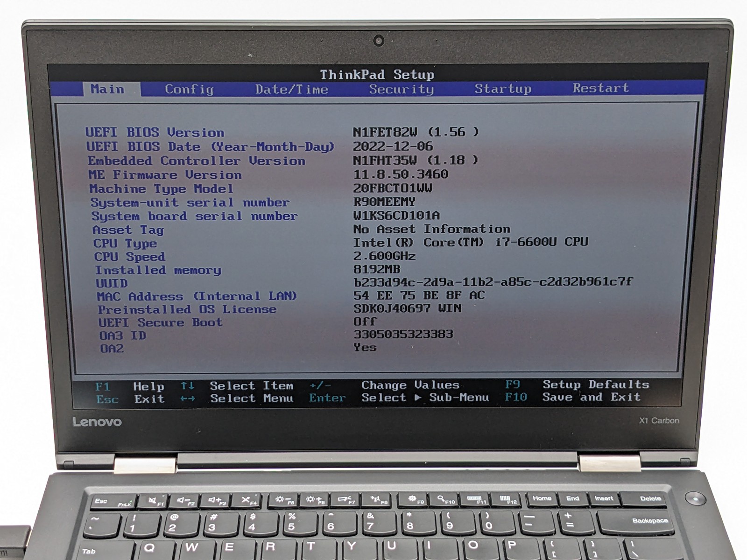Click EC version value N1FHT35W (1.18)
Viewport: 747px width, 560px height.
[x=416, y=160]
